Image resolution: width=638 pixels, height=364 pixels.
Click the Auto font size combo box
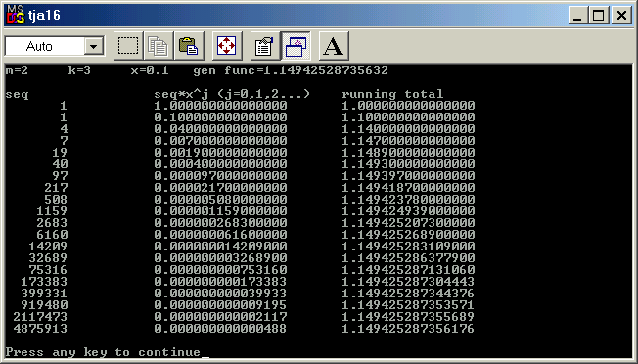55,46
